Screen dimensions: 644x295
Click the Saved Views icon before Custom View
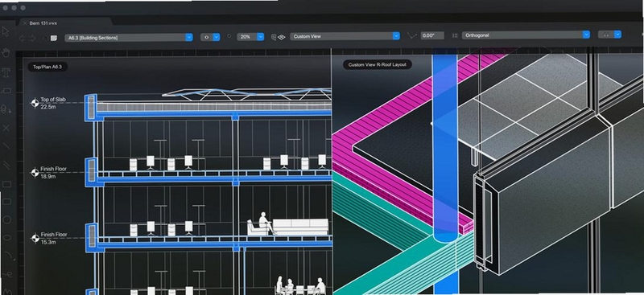[x=274, y=37]
